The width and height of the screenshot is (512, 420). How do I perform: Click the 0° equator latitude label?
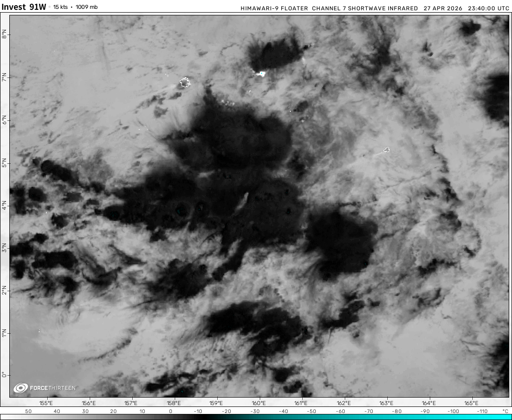click(x=4, y=374)
